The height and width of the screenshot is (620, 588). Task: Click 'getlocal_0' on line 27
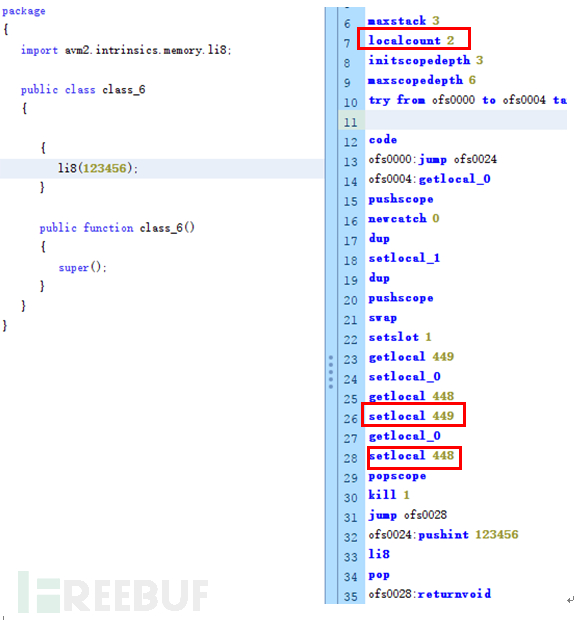[404, 436]
